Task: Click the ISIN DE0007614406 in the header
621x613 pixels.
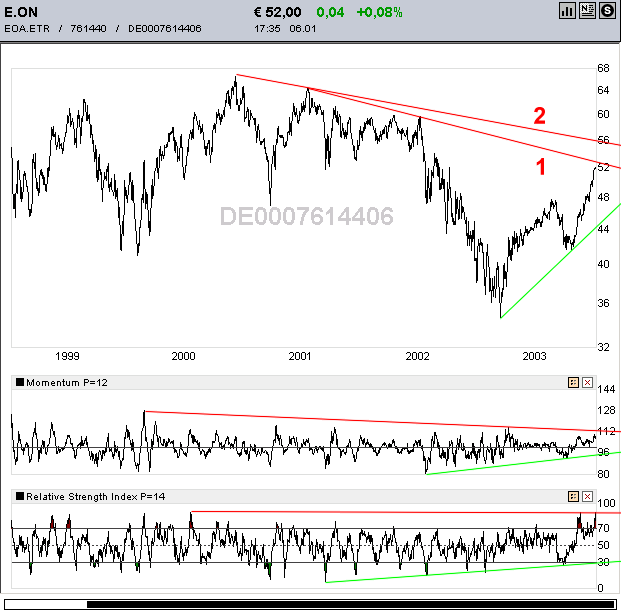Action: click(165, 29)
